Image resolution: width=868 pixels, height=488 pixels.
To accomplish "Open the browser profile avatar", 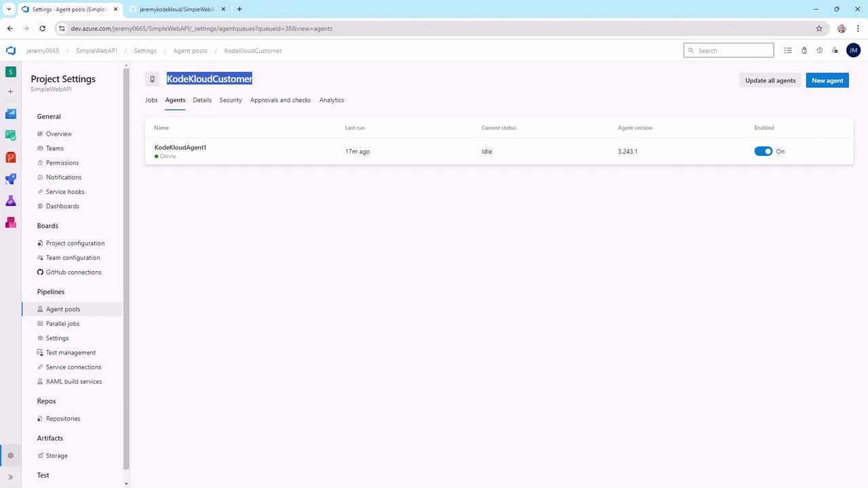I will coord(842,28).
